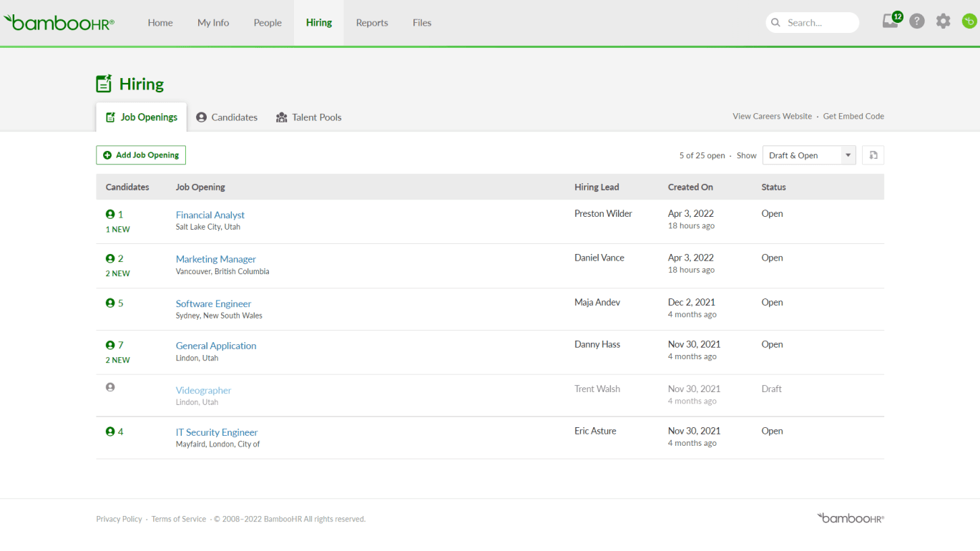Click the BambooHR logo

click(59, 22)
